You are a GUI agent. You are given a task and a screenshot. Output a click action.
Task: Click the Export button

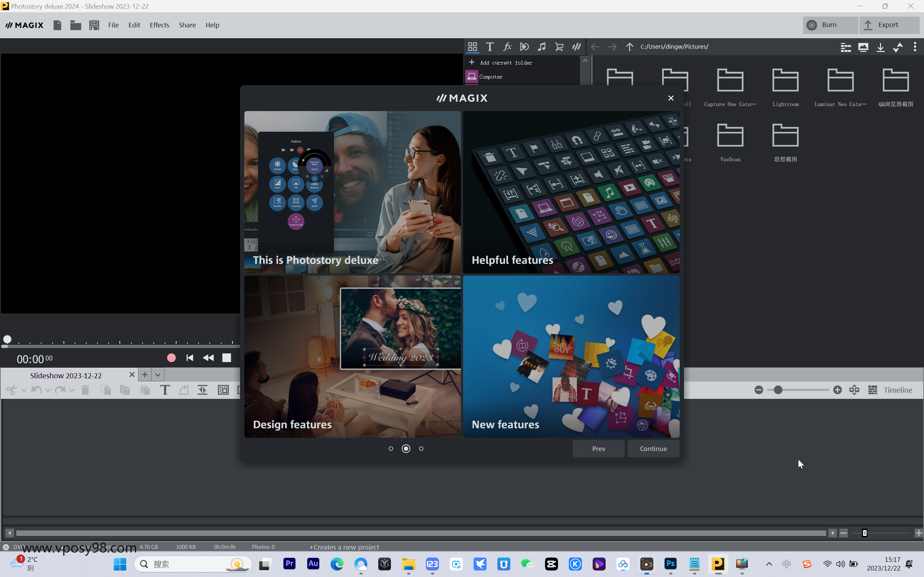(x=889, y=25)
